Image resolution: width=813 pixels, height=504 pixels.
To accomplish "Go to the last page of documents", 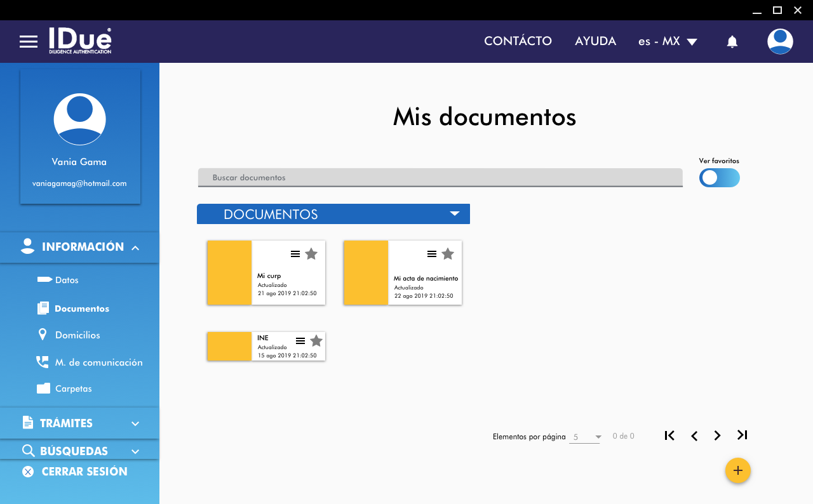I will [x=742, y=435].
